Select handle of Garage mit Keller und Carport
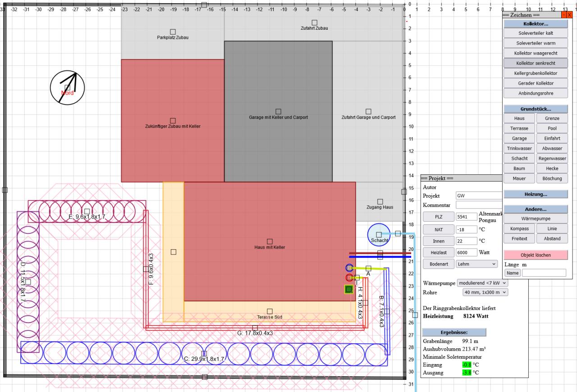Image resolution: width=577 pixels, height=392 pixels. [x=279, y=111]
